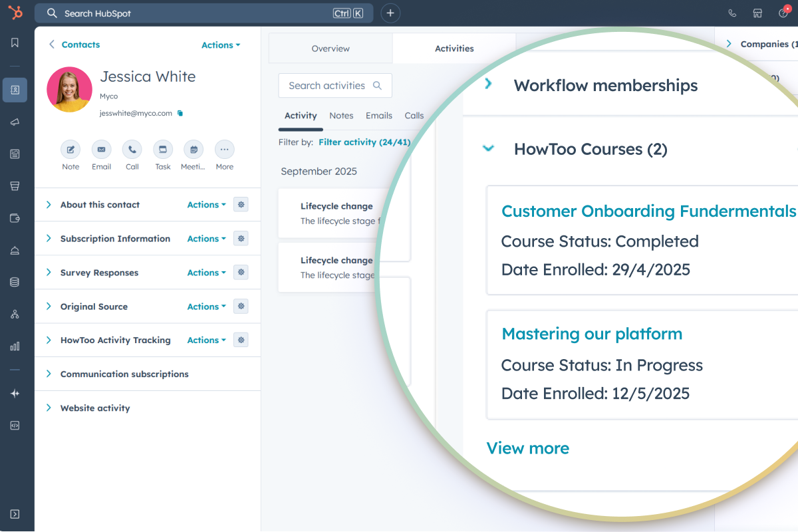Open the marketplace icon in top bar
Screen dimensions: 798x532
click(x=757, y=13)
